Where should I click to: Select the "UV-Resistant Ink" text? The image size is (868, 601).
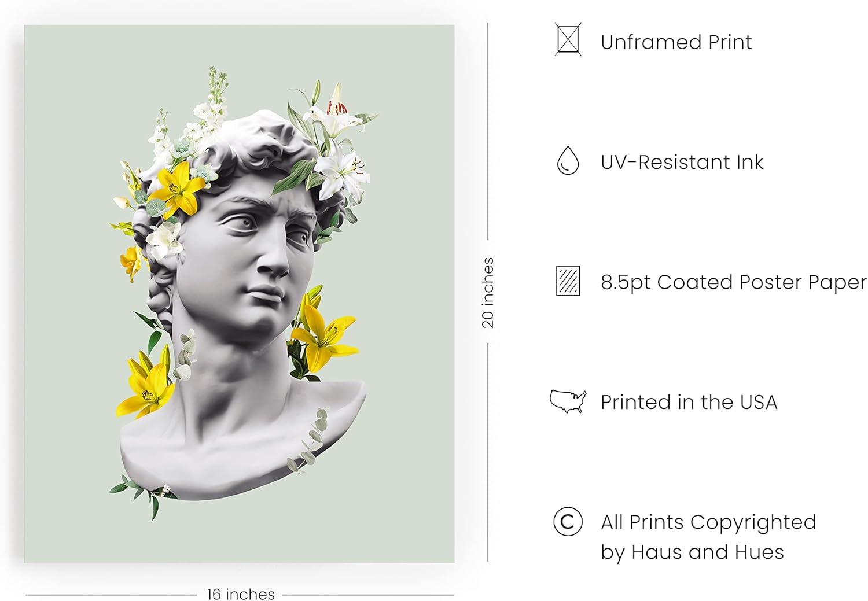tap(682, 163)
